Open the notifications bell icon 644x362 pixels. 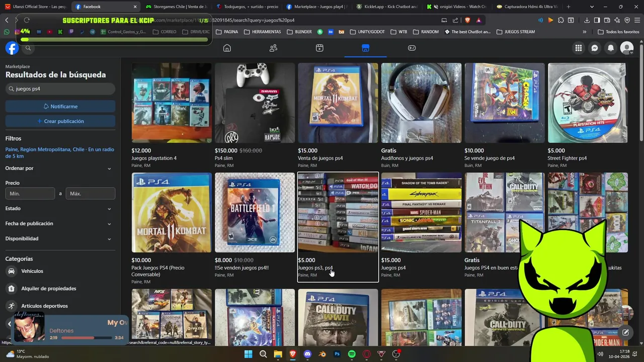point(611,48)
